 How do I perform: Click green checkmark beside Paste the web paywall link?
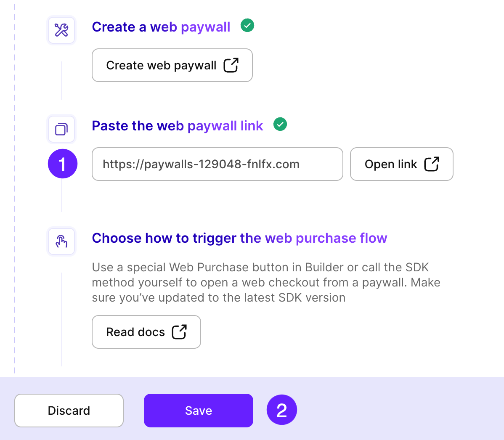pyautogui.click(x=280, y=125)
